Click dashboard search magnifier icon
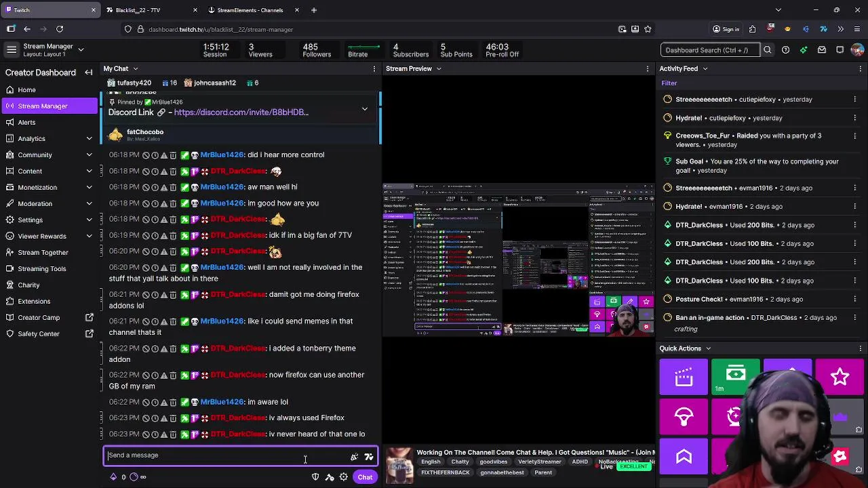Viewport: 868px width, 488px height. (x=767, y=50)
